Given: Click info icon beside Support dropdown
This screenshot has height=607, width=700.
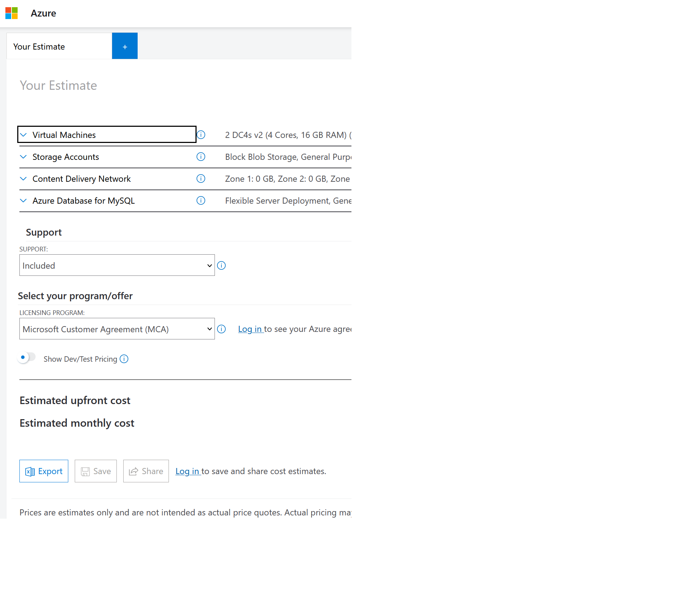Looking at the screenshot, I should coord(221,265).
